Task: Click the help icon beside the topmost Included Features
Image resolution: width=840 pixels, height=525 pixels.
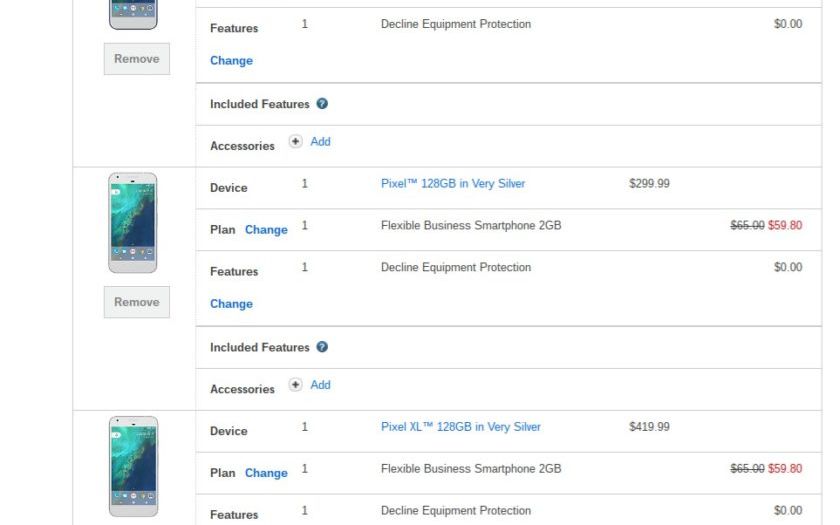Action: click(x=322, y=104)
